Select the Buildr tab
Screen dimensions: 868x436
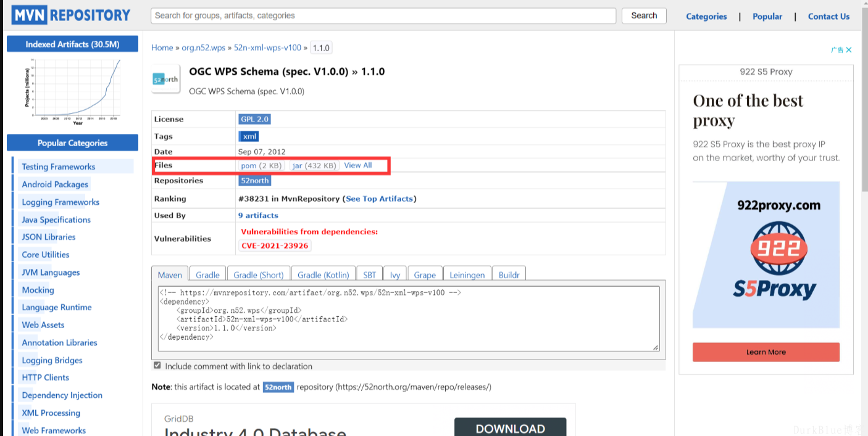pos(509,275)
